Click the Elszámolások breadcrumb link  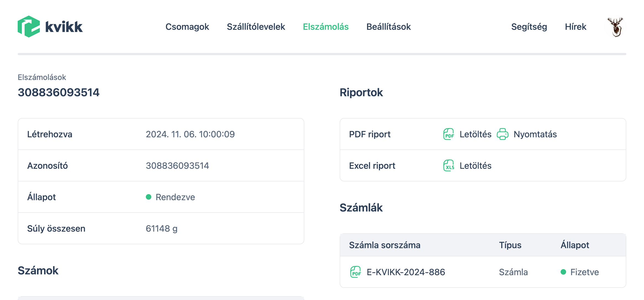42,77
